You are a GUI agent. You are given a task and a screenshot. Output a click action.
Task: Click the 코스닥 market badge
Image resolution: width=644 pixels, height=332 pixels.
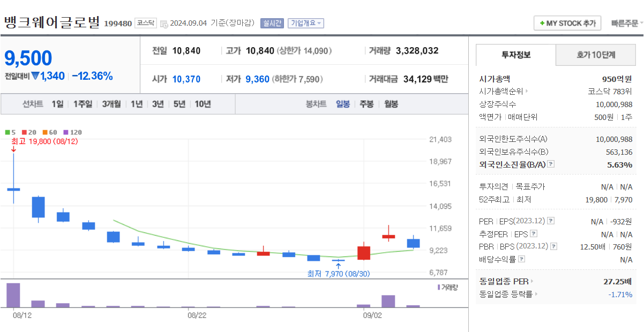pyautogui.click(x=145, y=23)
